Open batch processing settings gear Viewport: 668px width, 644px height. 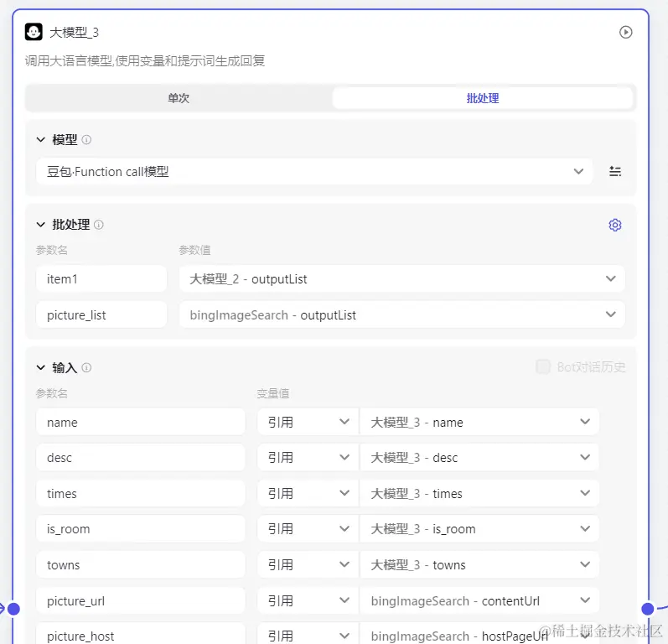coord(614,225)
